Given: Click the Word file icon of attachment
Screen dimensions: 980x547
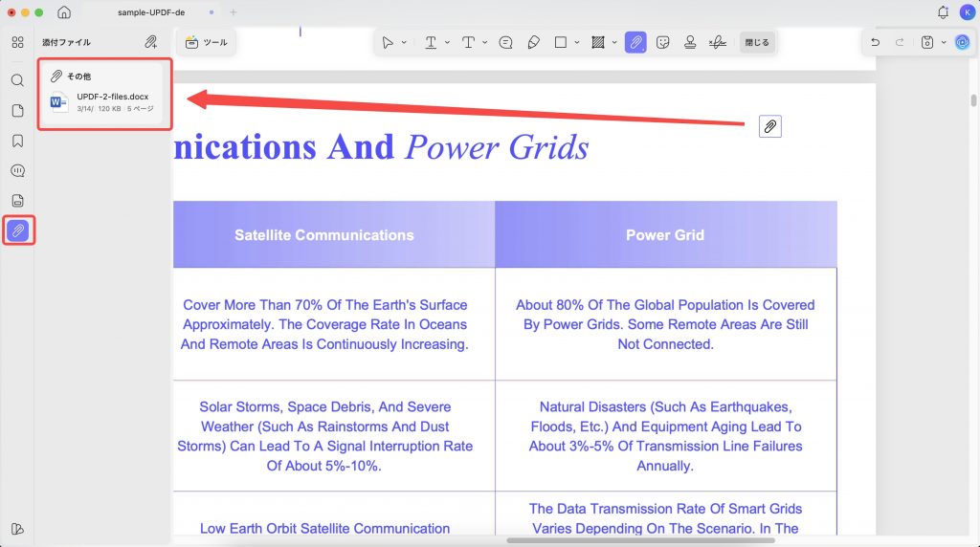Looking at the screenshot, I should coord(58,101).
